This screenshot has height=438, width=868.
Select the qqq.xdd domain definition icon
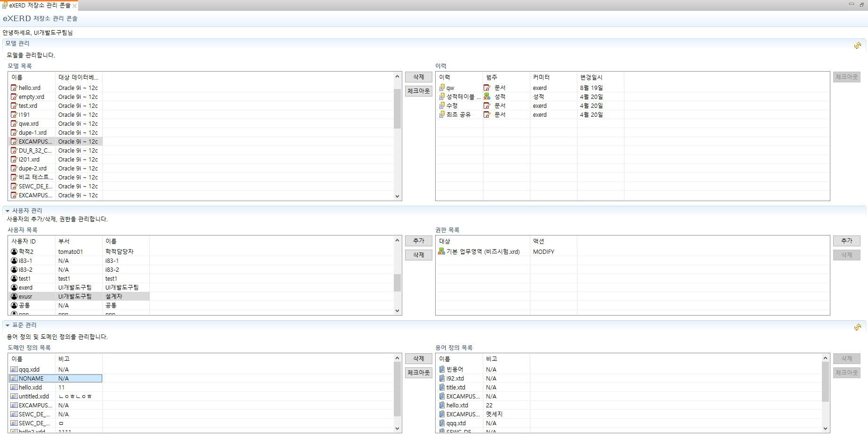tap(14, 369)
